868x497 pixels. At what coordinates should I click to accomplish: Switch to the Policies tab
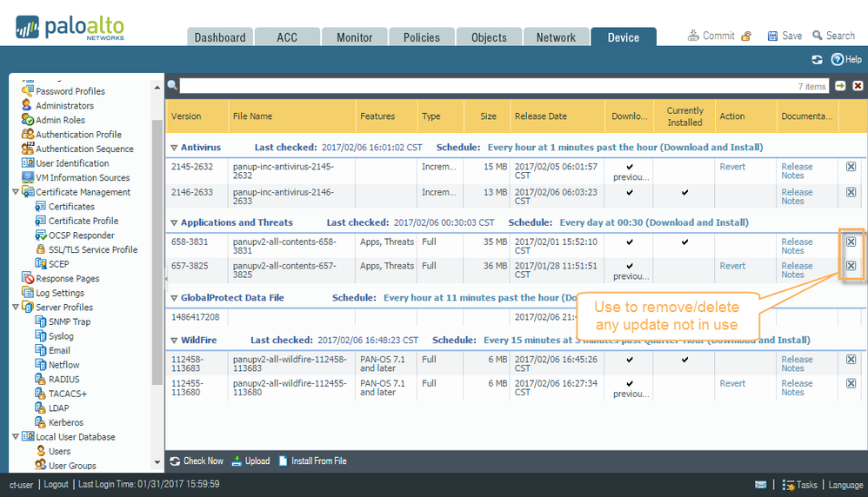point(421,37)
